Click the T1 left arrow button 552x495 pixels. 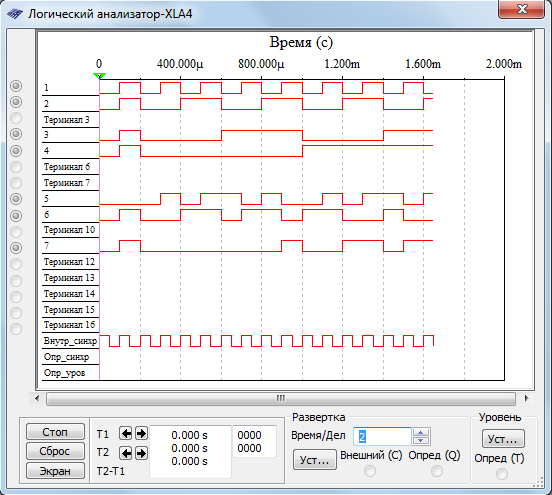tap(125, 433)
